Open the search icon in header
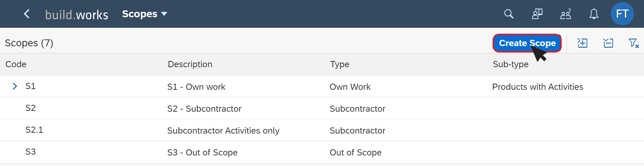The height and width of the screenshot is (166, 644). coord(509,14)
